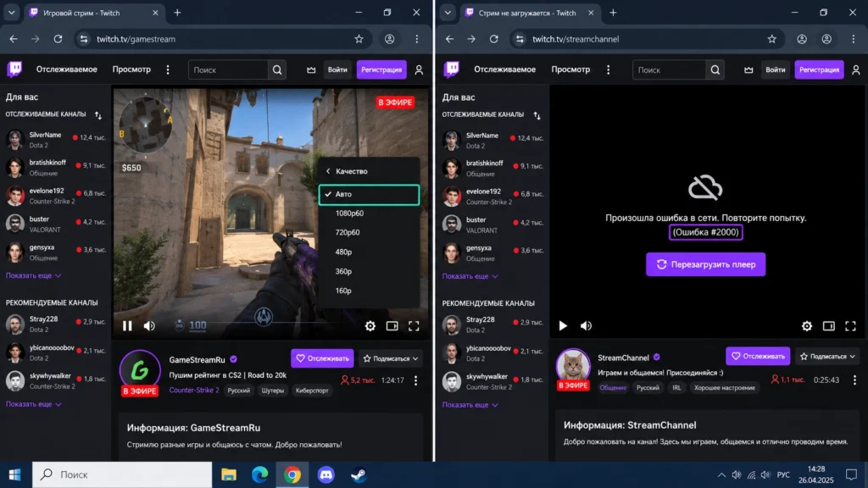Open GameStreamRu stream options three dots
868x488 pixels.
point(415,380)
